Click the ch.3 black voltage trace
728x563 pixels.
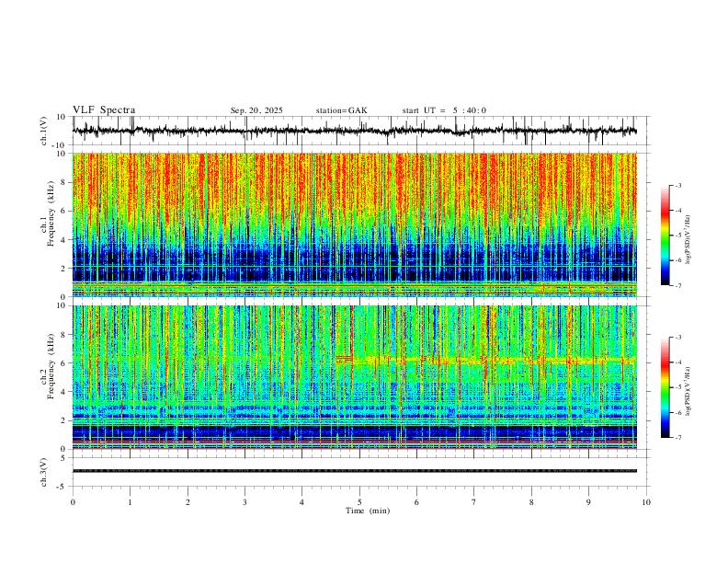[x=354, y=471]
